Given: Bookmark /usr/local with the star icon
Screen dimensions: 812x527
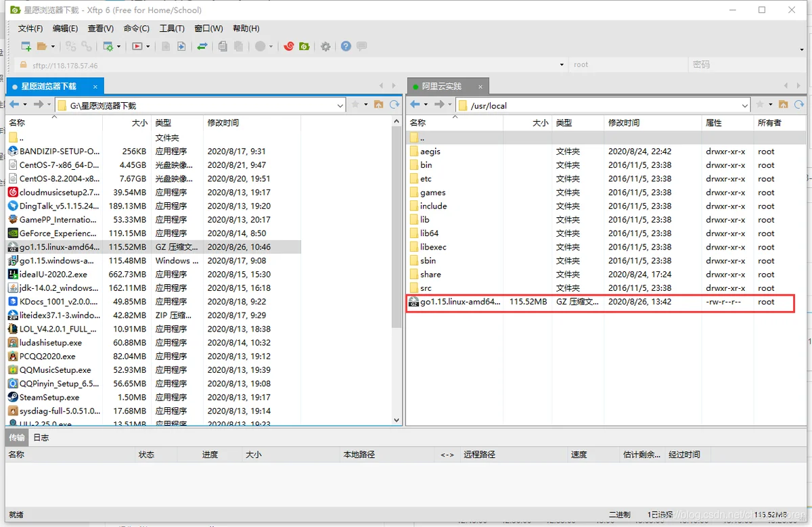Looking at the screenshot, I should click(x=760, y=105).
